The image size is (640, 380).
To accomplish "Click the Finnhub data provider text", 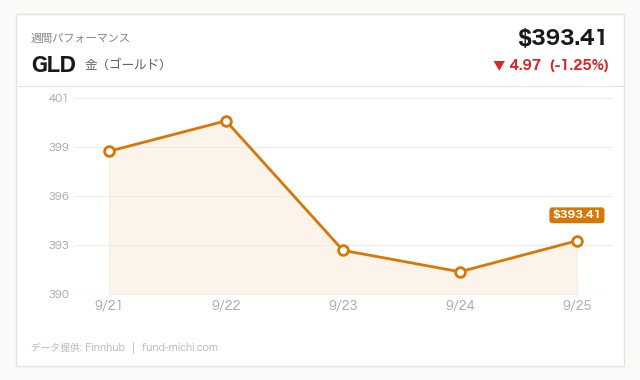I will (x=105, y=347).
